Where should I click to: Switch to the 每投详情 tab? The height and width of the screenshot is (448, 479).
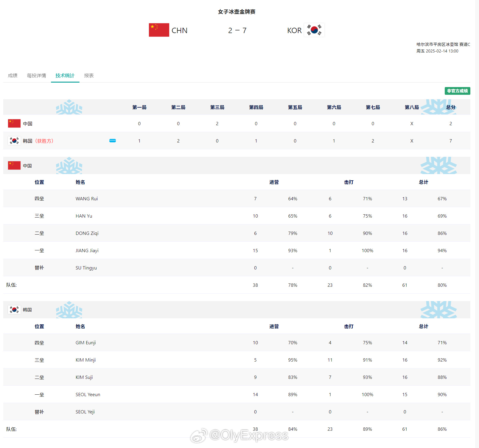36,75
